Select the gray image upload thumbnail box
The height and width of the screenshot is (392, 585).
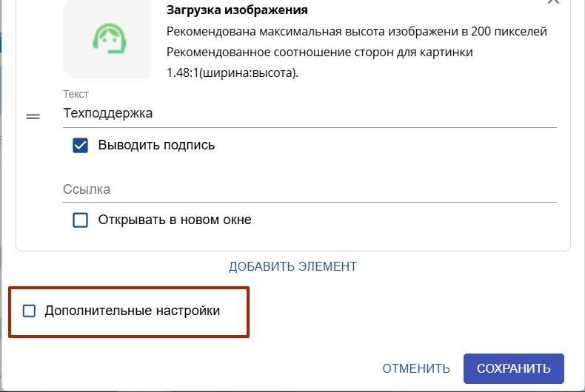[107, 38]
